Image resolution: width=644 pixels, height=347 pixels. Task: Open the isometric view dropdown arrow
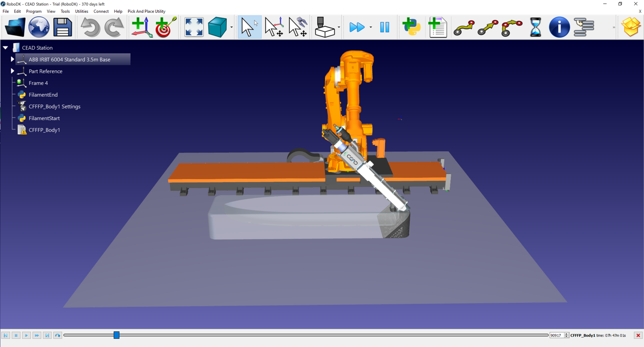pyautogui.click(x=232, y=27)
